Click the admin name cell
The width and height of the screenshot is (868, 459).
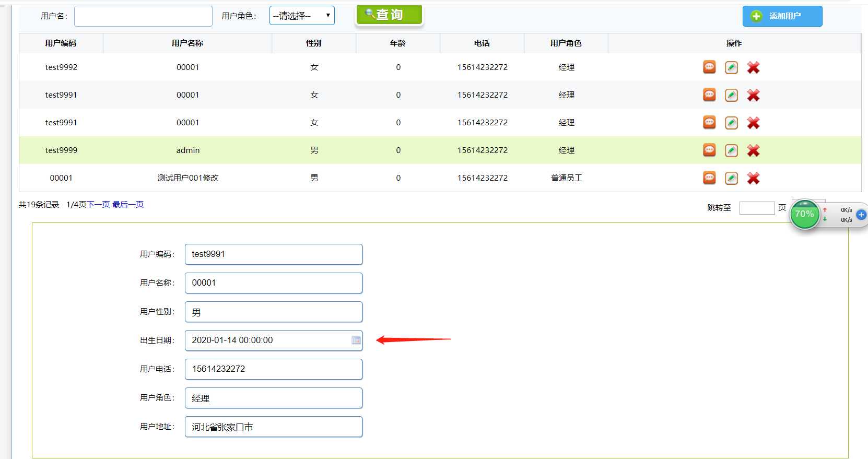tap(188, 150)
